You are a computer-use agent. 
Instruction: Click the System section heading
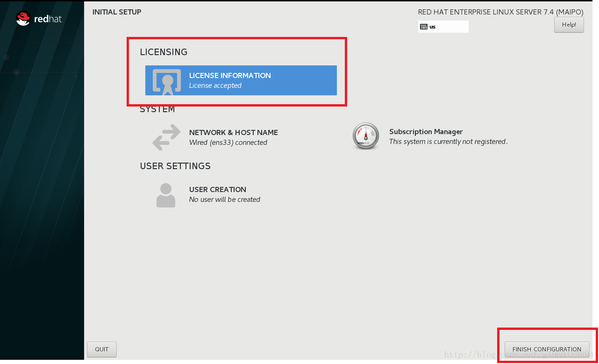157,109
